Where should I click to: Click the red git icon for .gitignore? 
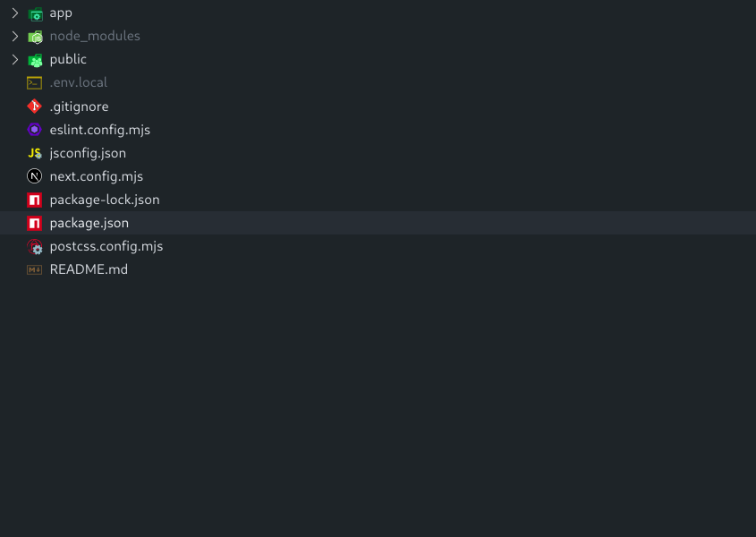coord(34,107)
